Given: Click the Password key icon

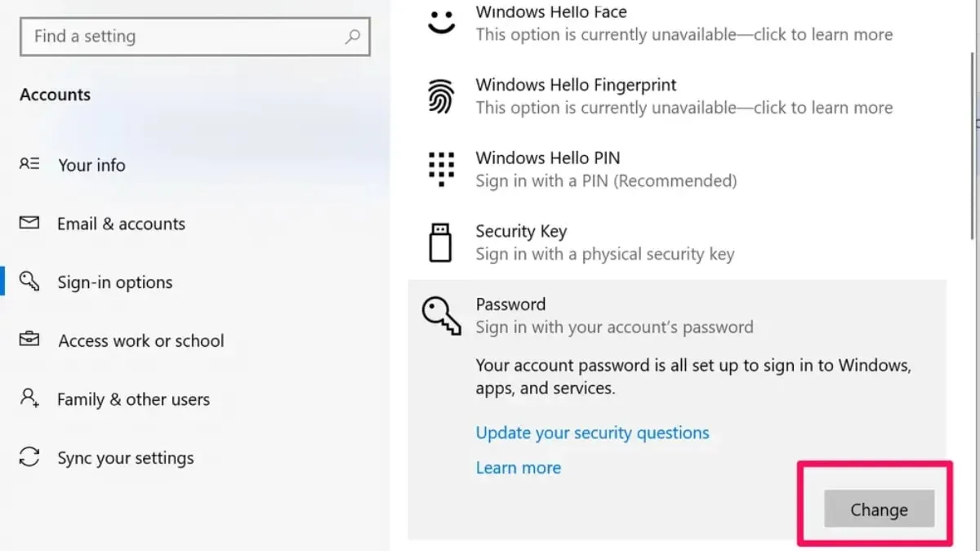Looking at the screenshot, I should pyautogui.click(x=441, y=314).
